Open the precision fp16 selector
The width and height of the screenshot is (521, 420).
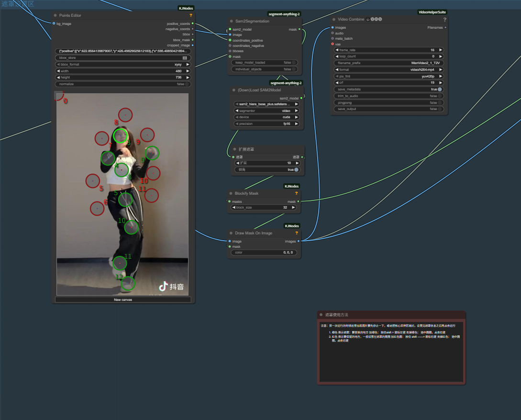tap(266, 123)
